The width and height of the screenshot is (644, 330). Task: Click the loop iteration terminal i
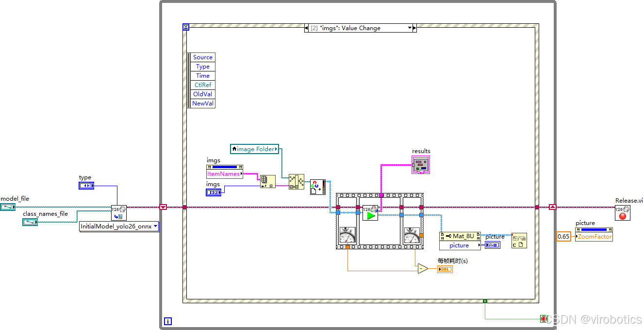coord(167,321)
